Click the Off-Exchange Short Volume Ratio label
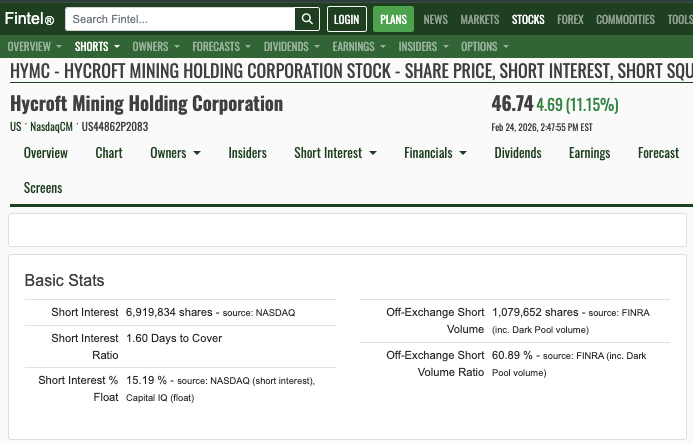This screenshot has height=443, width=693. (435, 363)
